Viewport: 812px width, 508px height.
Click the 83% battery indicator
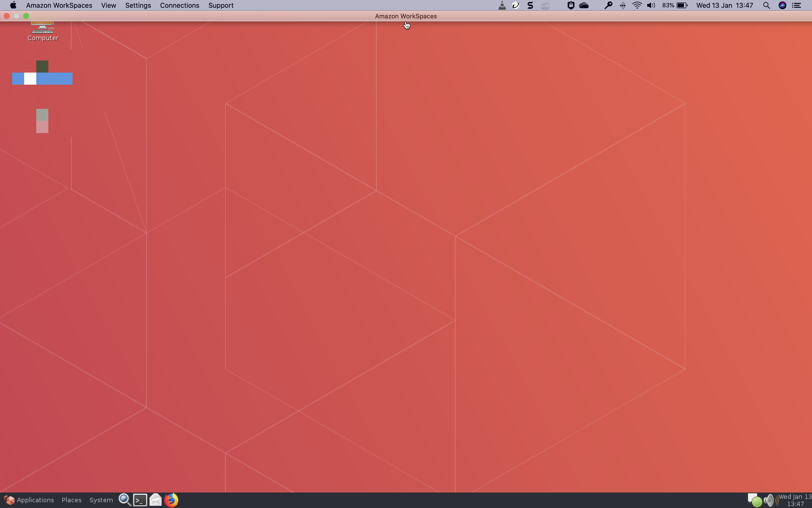coord(675,5)
